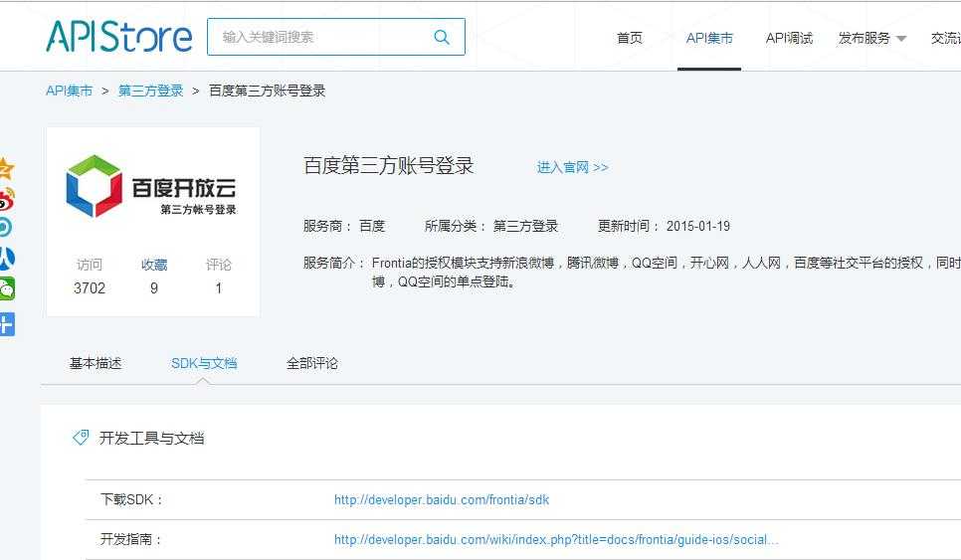Click the search magnifier icon
Image resolution: width=961 pixels, height=560 pixels.
pyautogui.click(x=442, y=38)
